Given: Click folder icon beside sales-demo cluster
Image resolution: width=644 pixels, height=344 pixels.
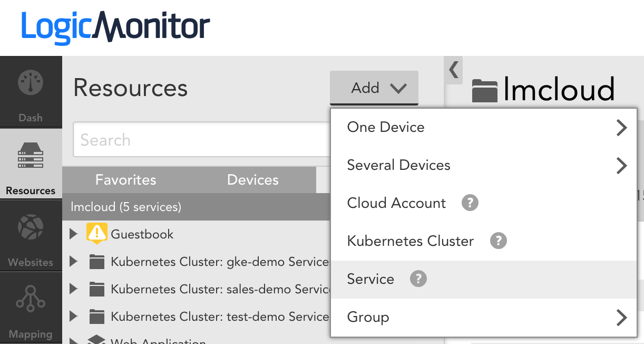Looking at the screenshot, I should [97, 289].
